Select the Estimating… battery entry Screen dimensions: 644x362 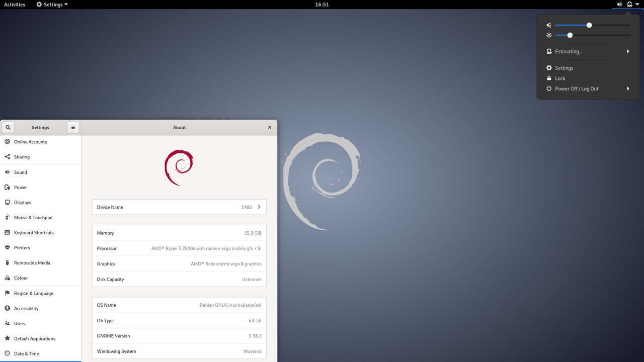(588, 51)
